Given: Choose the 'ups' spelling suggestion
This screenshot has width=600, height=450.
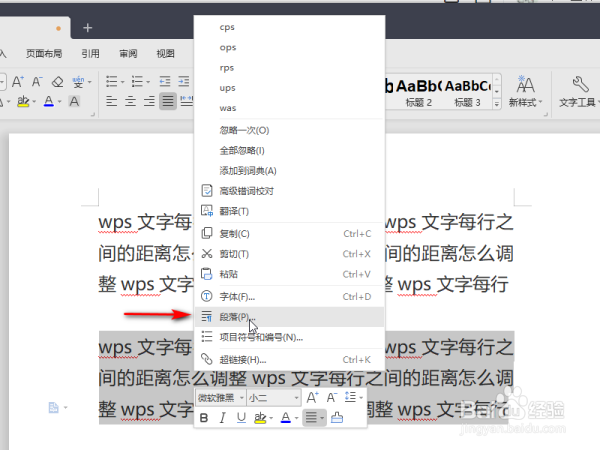Looking at the screenshot, I should [x=289, y=88].
